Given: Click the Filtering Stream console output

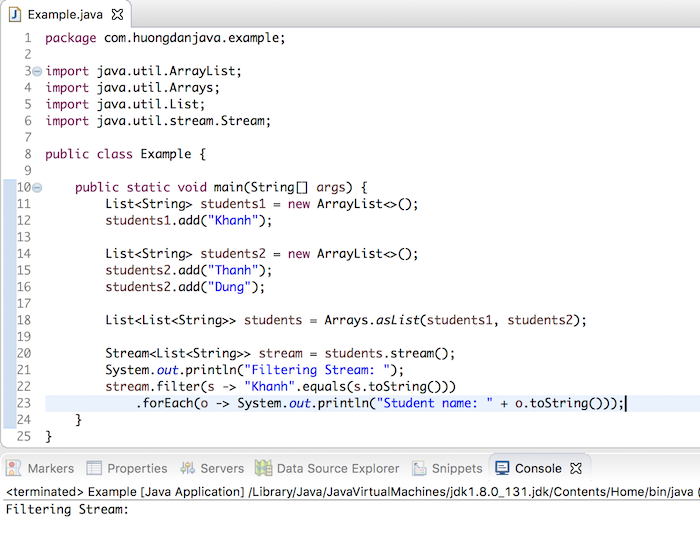Looking at the screenshot, I should tap(67, 509).
